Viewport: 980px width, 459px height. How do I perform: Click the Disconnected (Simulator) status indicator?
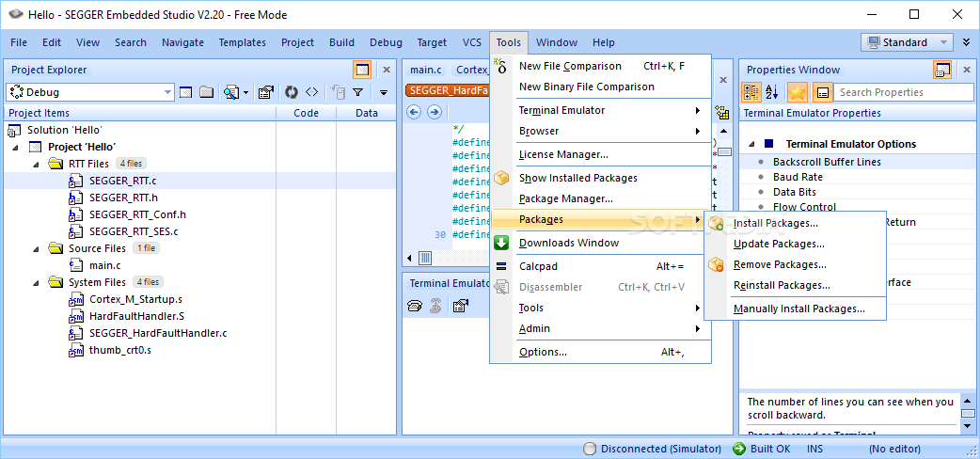coord(652,449)
